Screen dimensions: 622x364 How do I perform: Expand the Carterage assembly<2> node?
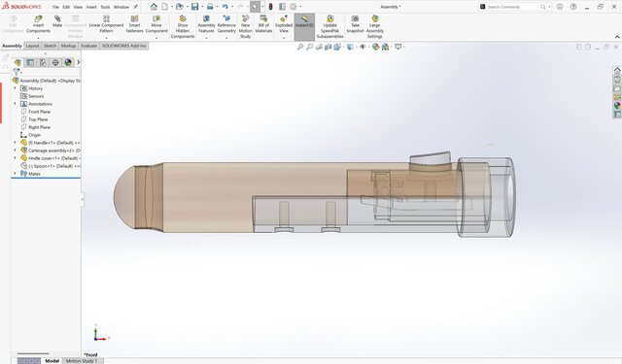pyautogui.click(x=16, y=150)
